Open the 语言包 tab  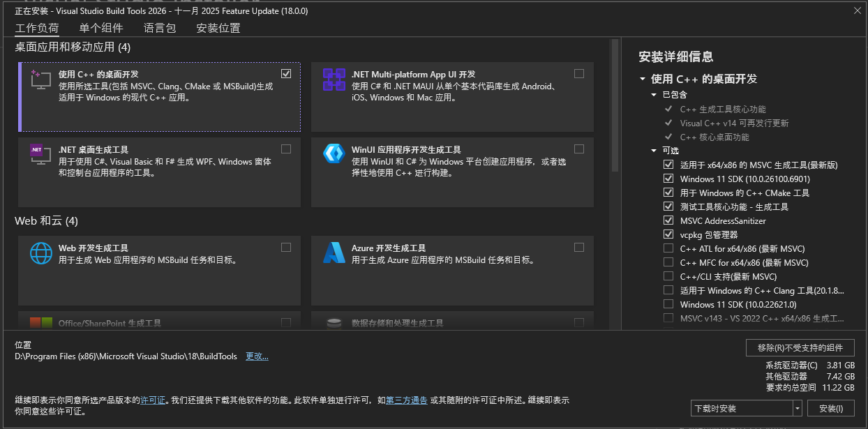[x=160, y=28]
